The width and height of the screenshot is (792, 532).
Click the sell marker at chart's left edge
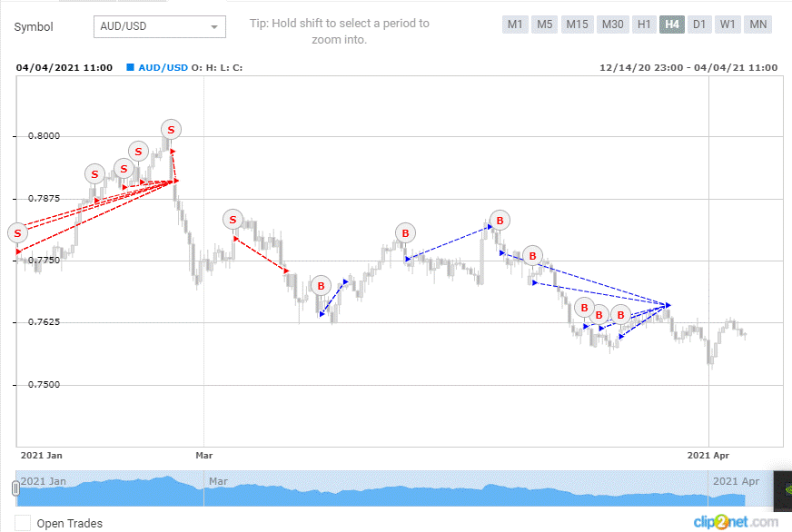pos(17,233)
